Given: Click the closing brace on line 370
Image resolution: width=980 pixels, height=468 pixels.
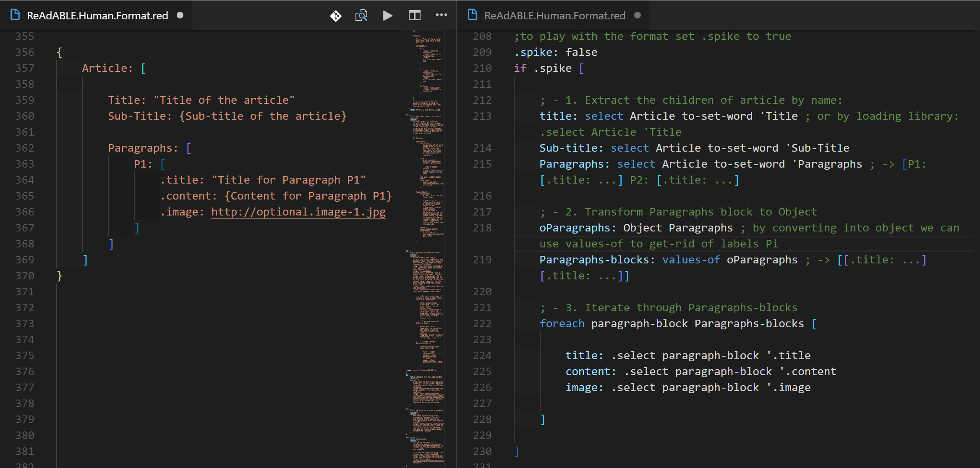Looking at the screenshot, I should pos(59,276).
